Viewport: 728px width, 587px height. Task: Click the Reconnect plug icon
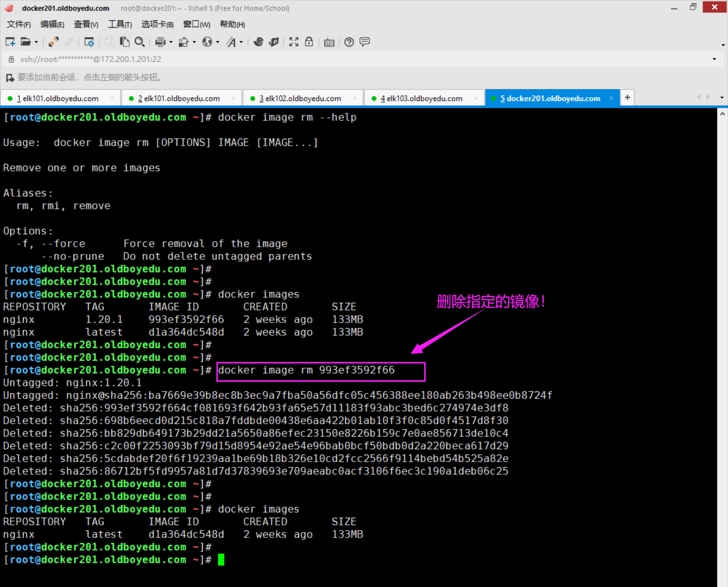click(x=54, y=42)
